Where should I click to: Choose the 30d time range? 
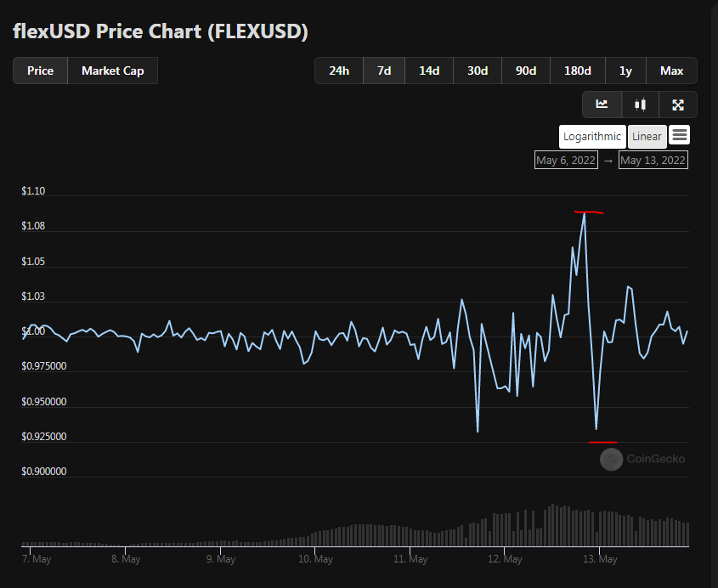[478, 71]
